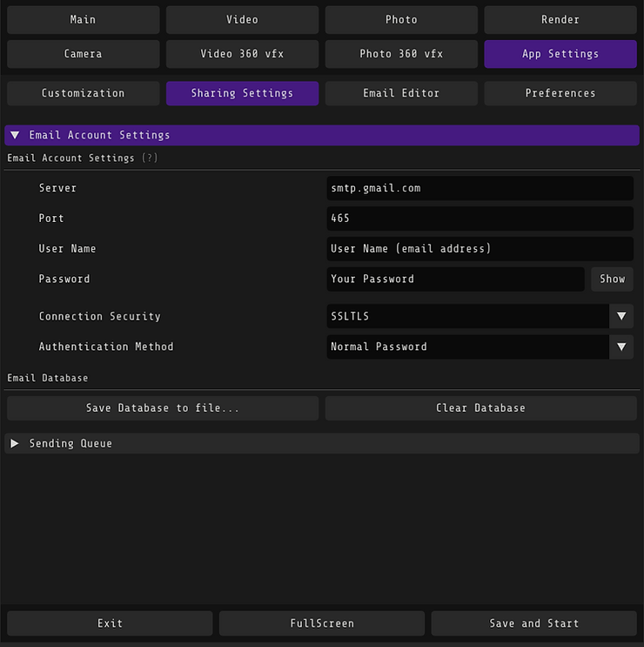Click the Port number field

(480, 219)
